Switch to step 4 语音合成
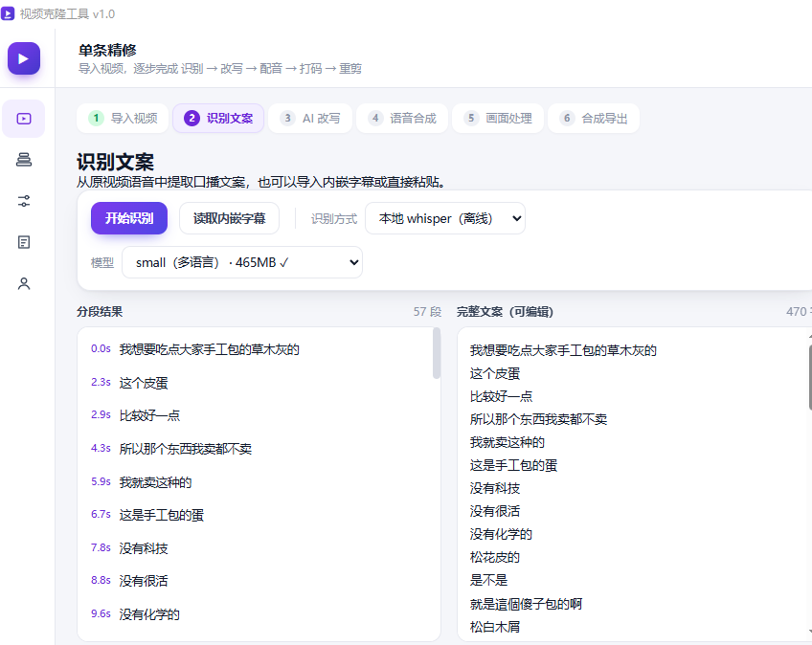 (x=402, y=119)
